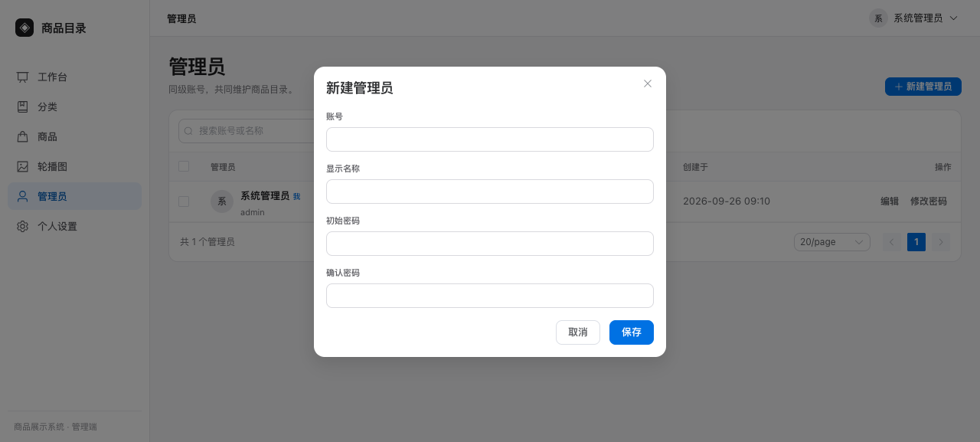Screen dimensions: 980x442
Task: Open 轮播图 in the sidebar
Action: point(74,167)
